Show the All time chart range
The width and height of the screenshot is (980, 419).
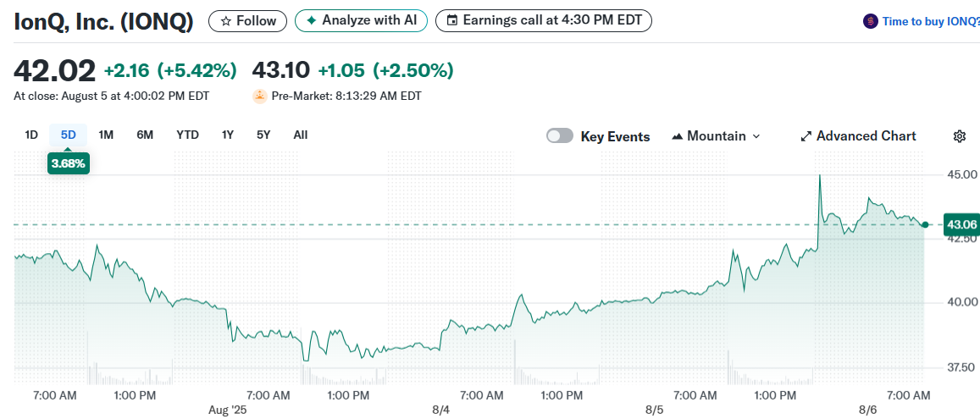click(x=301, y=135)
